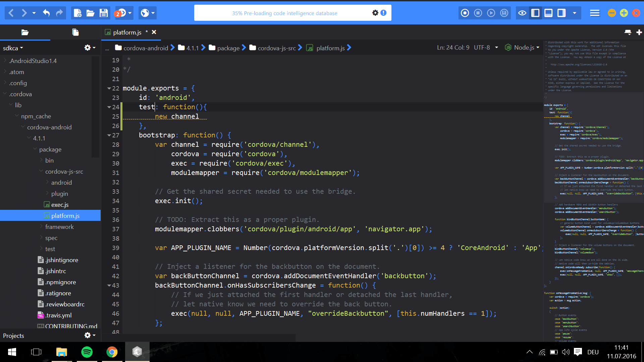
Task: Click the sdkca SDK manager dropdown
Action: click(13, 48)
